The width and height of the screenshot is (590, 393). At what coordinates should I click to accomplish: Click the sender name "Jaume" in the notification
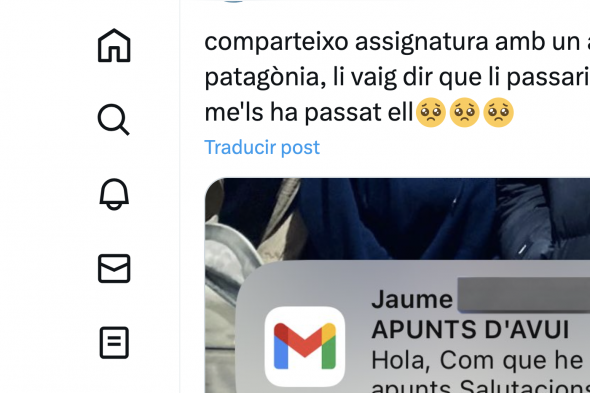pyautogui.click(x=412, y=299)
